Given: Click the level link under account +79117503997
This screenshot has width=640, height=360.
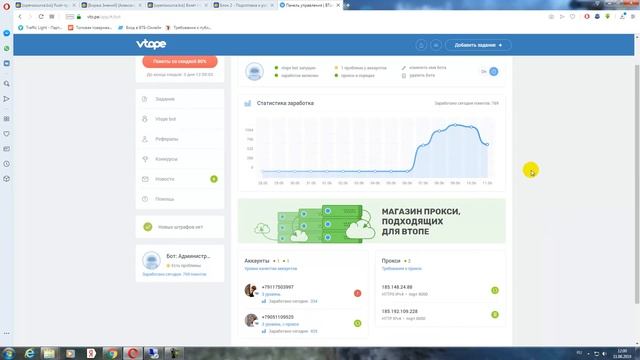Looking at the screenshot, I should coord(271,294).
